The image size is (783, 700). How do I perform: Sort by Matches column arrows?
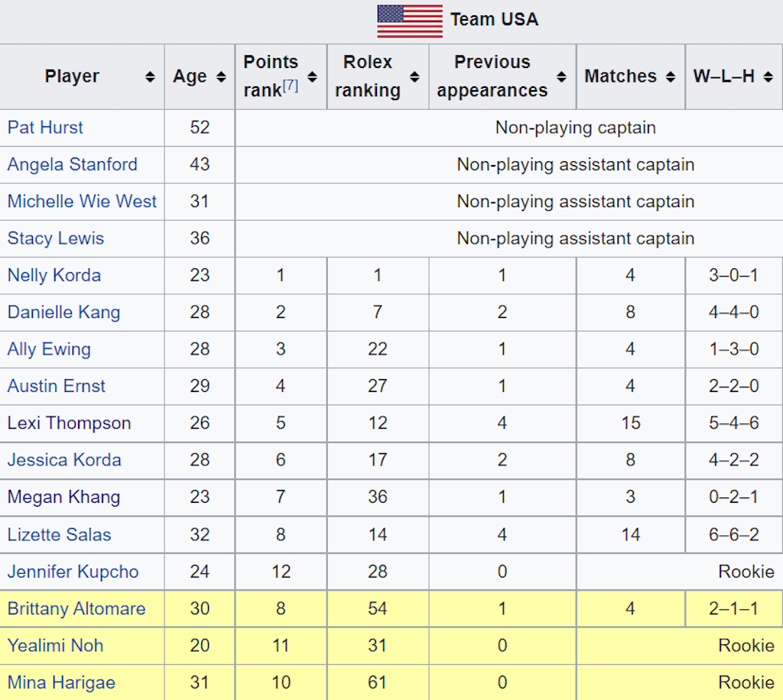click(671, 76)
